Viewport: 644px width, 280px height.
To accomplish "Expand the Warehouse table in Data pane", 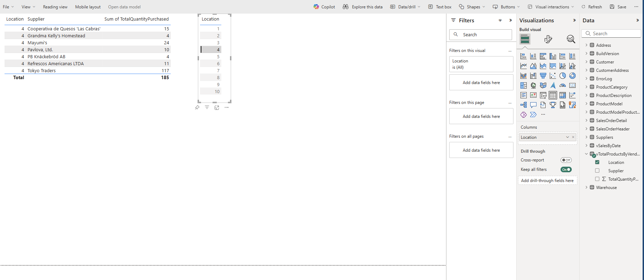I will click(586, 187).
